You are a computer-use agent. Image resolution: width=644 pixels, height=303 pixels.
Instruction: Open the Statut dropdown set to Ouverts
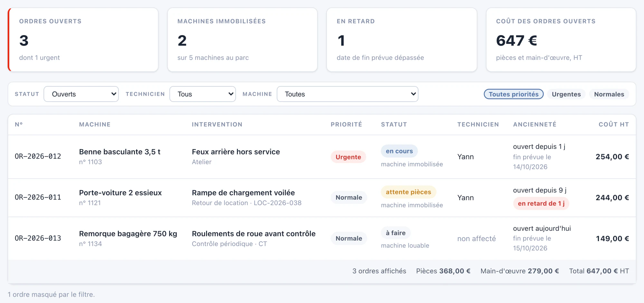tap(81, 94)
